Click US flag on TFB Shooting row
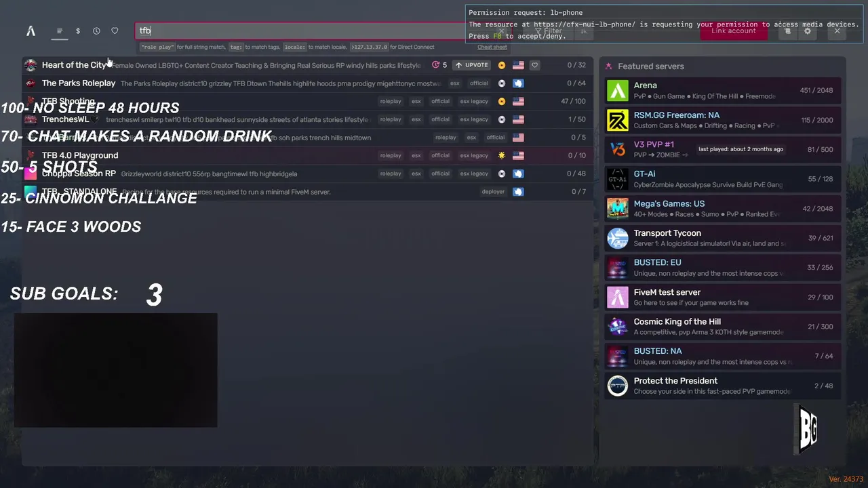The width and height of the screenshot is (868, 488). tap(518, 101)
